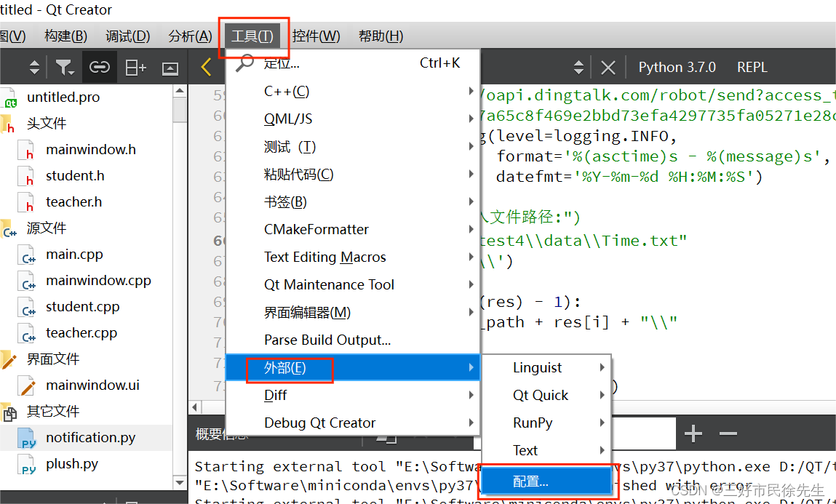
Task: Expand the C++(C) submenu
Action: point(353,91)
